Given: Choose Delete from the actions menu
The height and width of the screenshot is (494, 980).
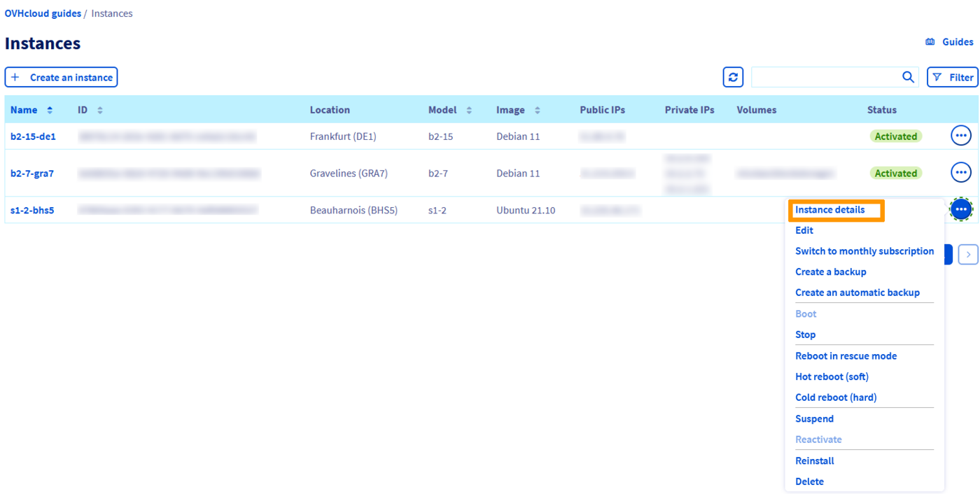Looking at the screenshot, I should tap(809, 481).
